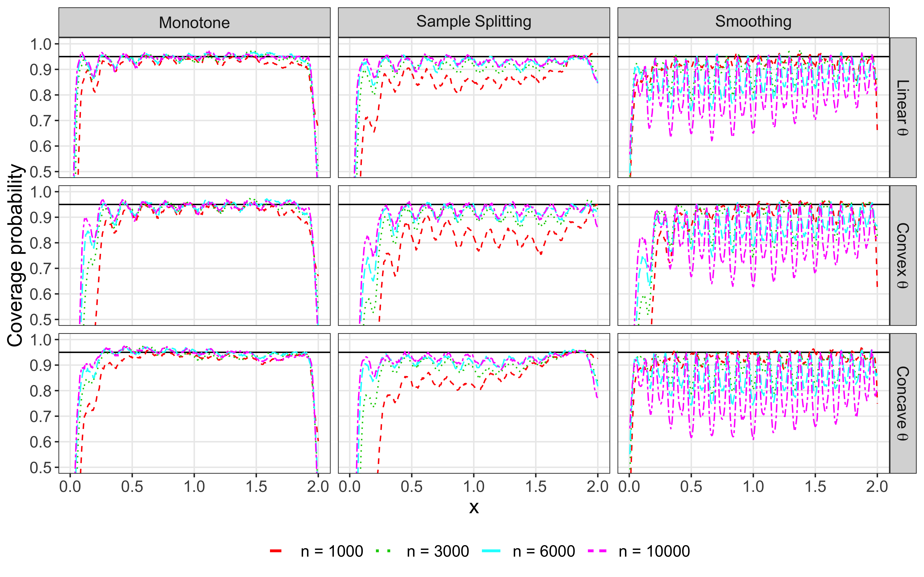Viewport: 924px width, 577px height.
Task: Click the Monotone Linear θ plot panel
Action: [194, 108]
